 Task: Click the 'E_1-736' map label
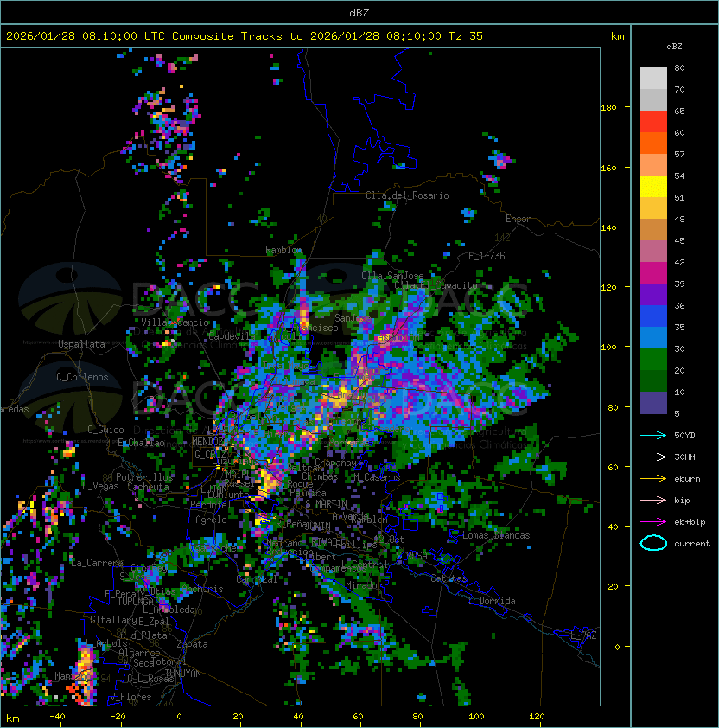tap(487, 255)
